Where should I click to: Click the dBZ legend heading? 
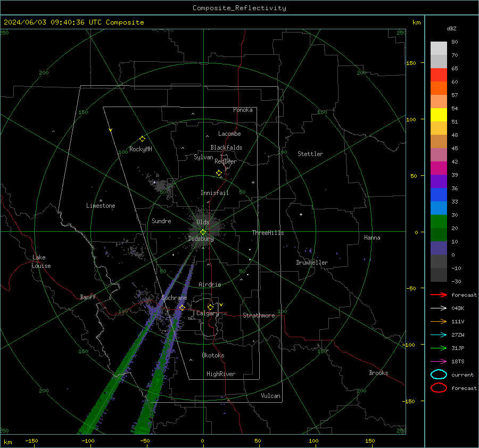451,28
